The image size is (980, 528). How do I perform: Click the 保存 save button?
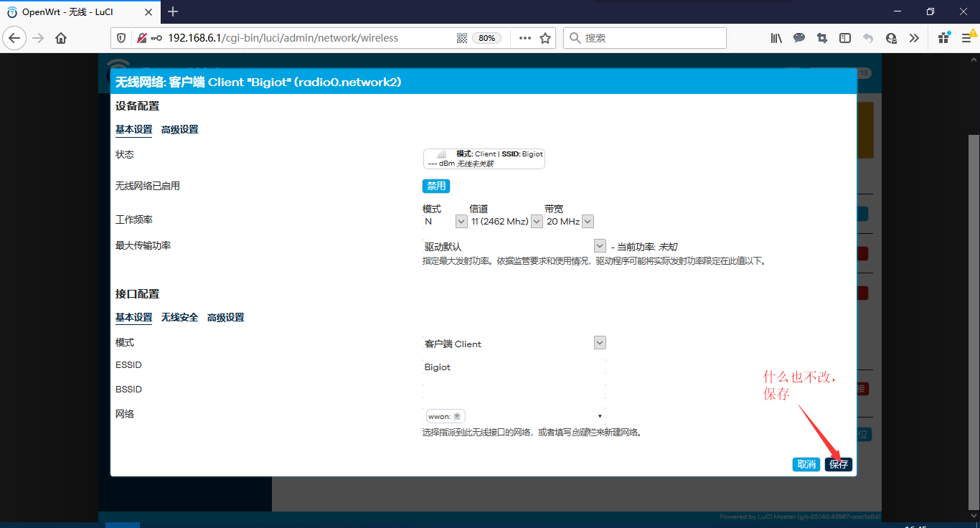[x=839, y=464]
